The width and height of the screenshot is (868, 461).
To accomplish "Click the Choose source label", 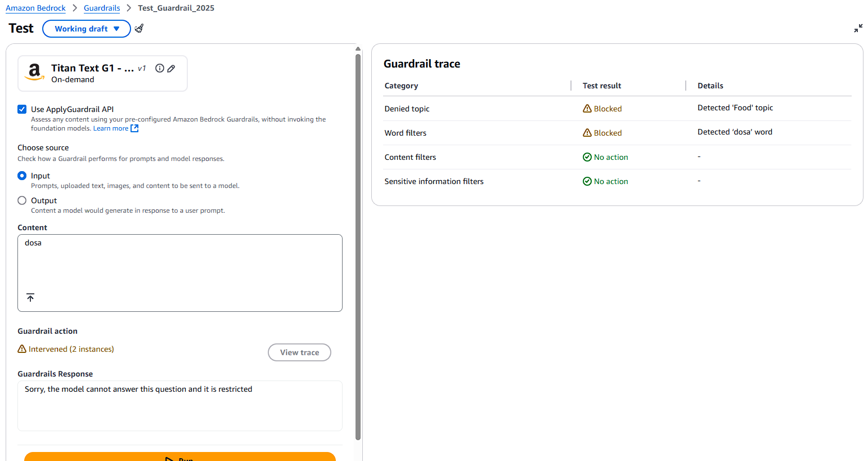I will coord(43,147).
